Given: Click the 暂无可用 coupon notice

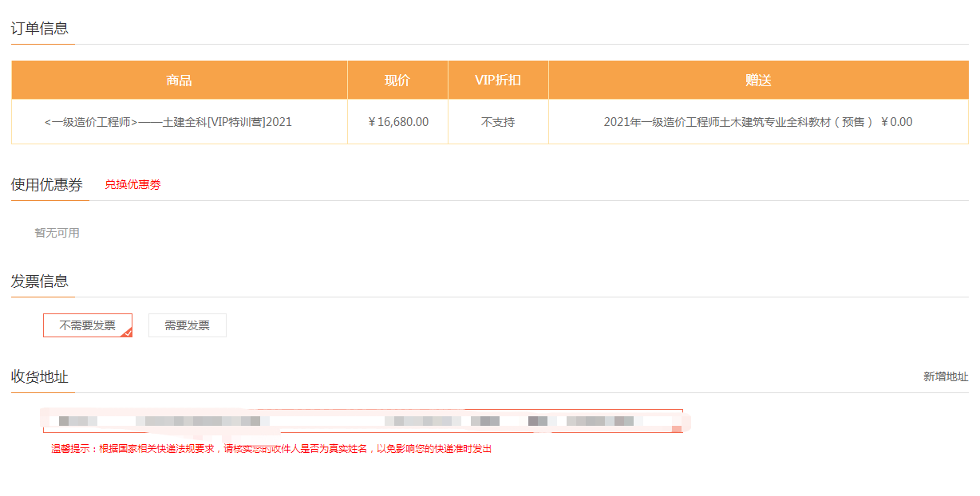Looking at the screenshot, I should click(x=57, y=233).
